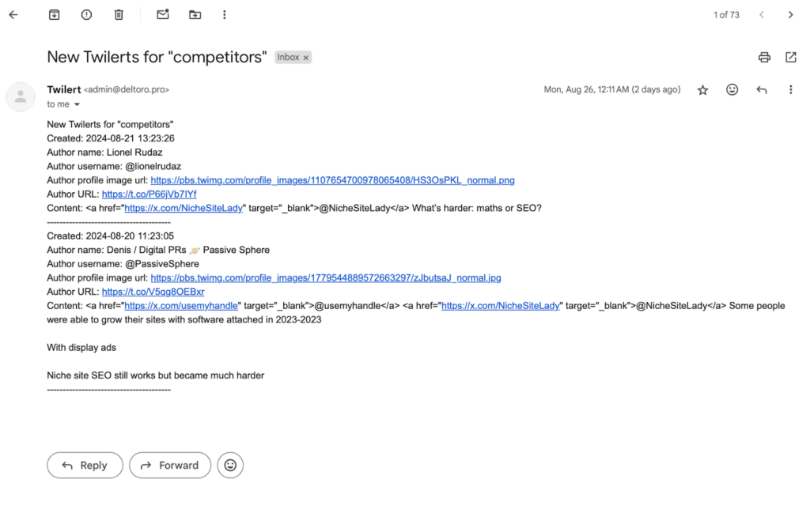Screen dimensions: 810x532
Task: Remove the Inbox label from conversation
Action: [306, 58]
